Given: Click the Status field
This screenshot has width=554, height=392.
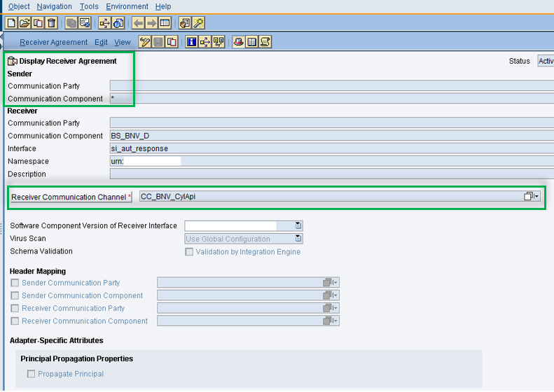Looking at the screenshot, I should [546, 61].
